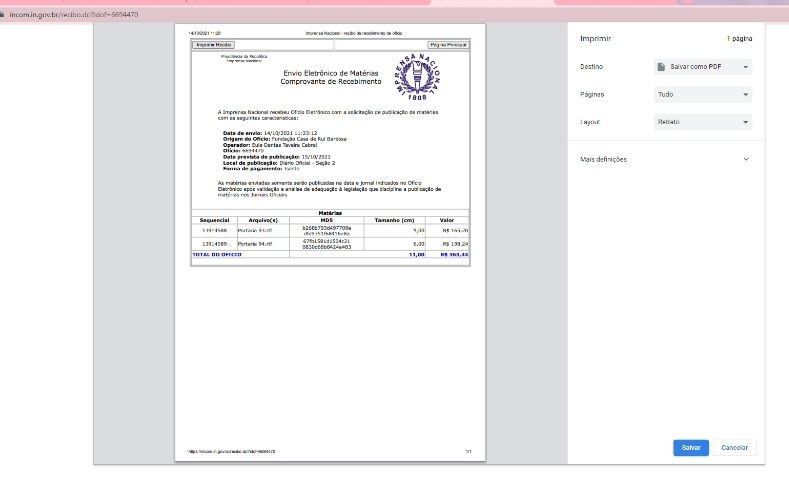
Task: Click the Página Principal button in preview
Action: (448, 45)
